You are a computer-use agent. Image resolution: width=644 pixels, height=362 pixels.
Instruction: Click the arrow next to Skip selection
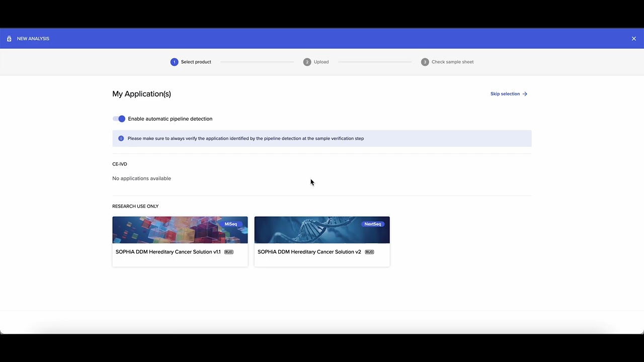click(x=525, y=94)
